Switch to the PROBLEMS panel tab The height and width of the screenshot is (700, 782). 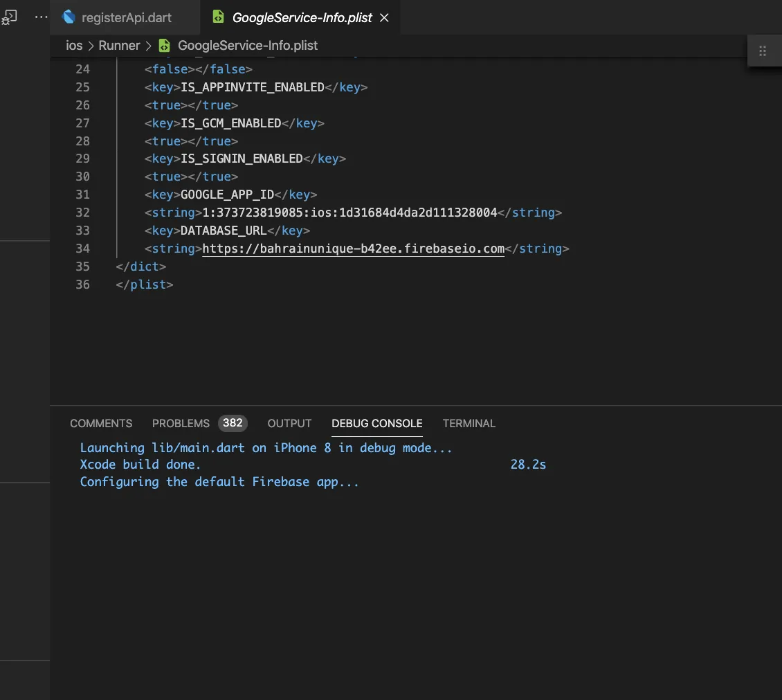pyautogui.click(x=181, y=423)
